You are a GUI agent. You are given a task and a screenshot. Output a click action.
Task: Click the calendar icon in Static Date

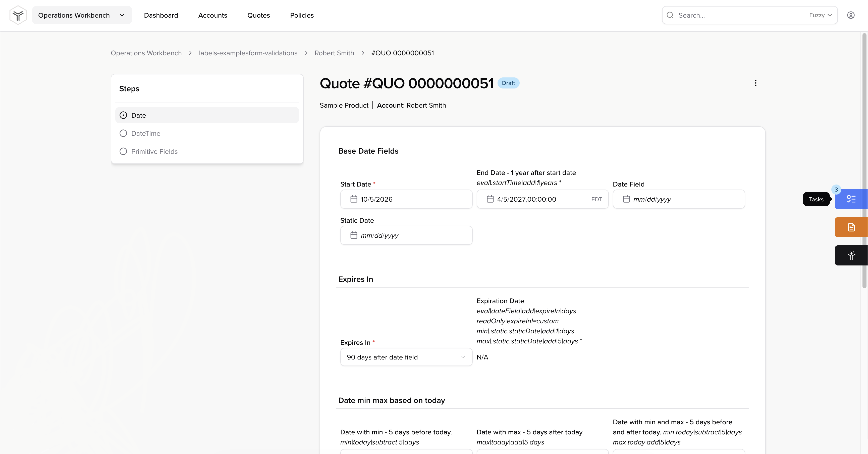353,235
